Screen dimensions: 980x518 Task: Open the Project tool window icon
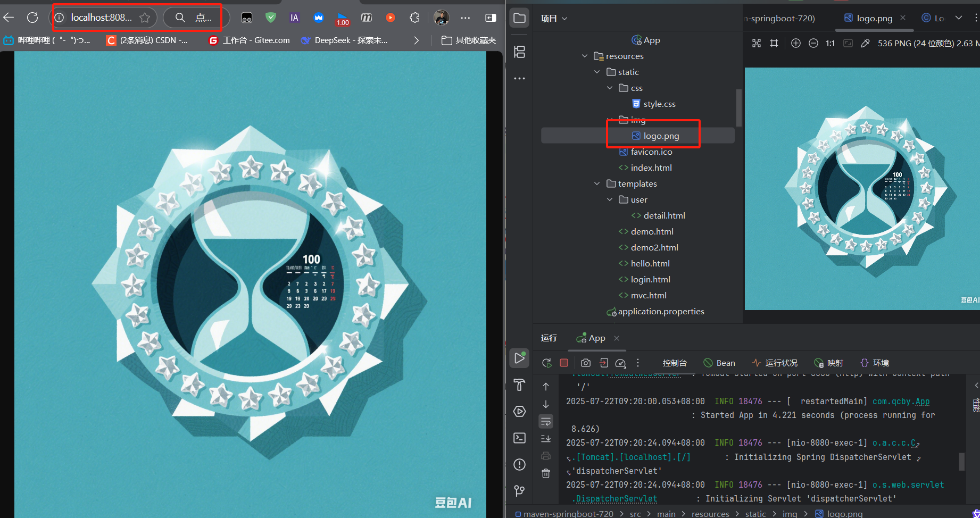coord(520,19)
